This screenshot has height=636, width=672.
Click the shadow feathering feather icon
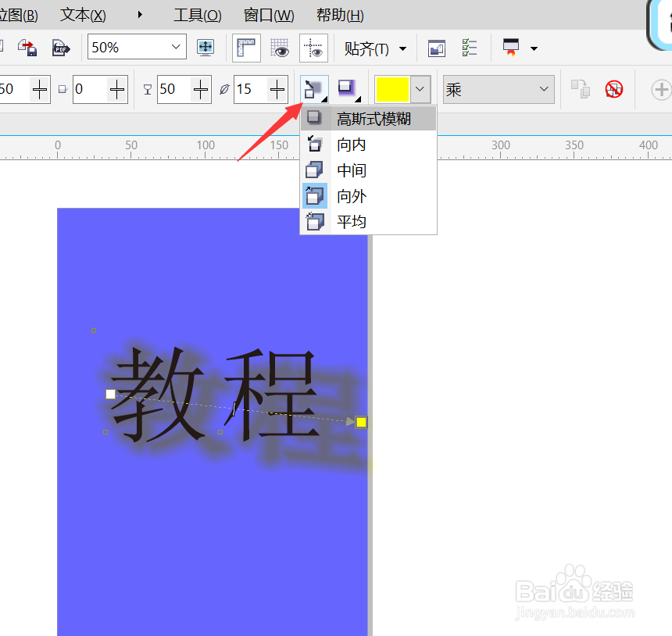[x=224, y=89]
